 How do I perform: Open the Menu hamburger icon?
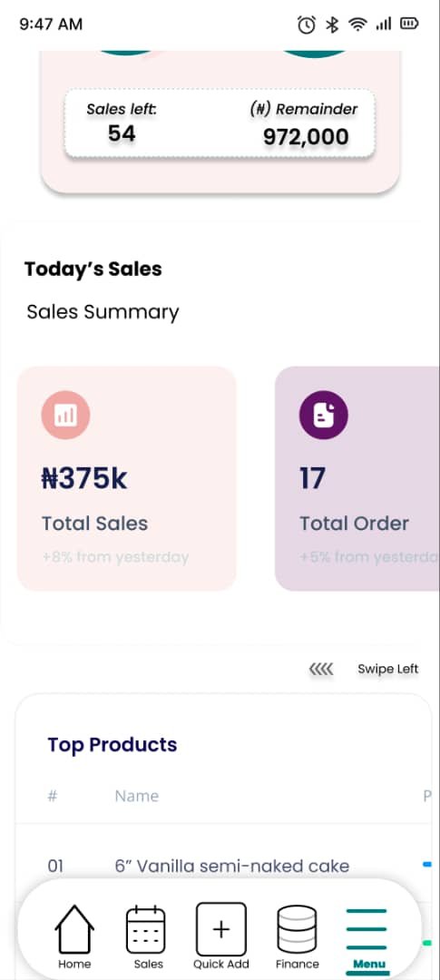pos(367,929)
